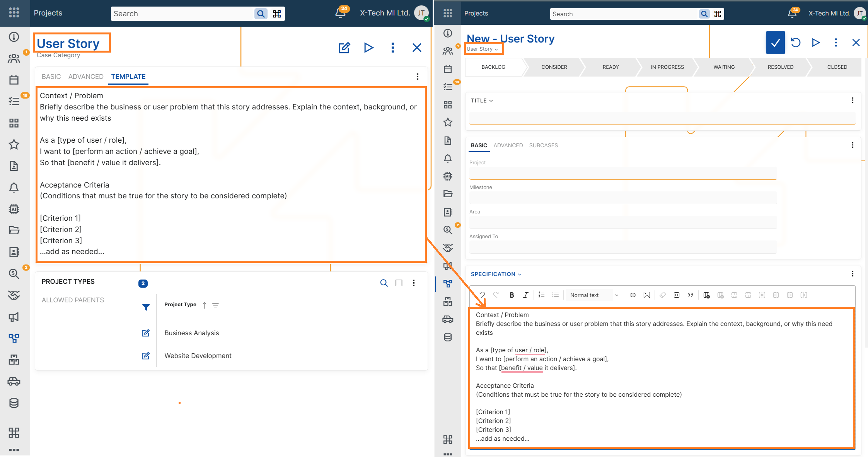Insert a table in the Specification editor

point(706,295)
